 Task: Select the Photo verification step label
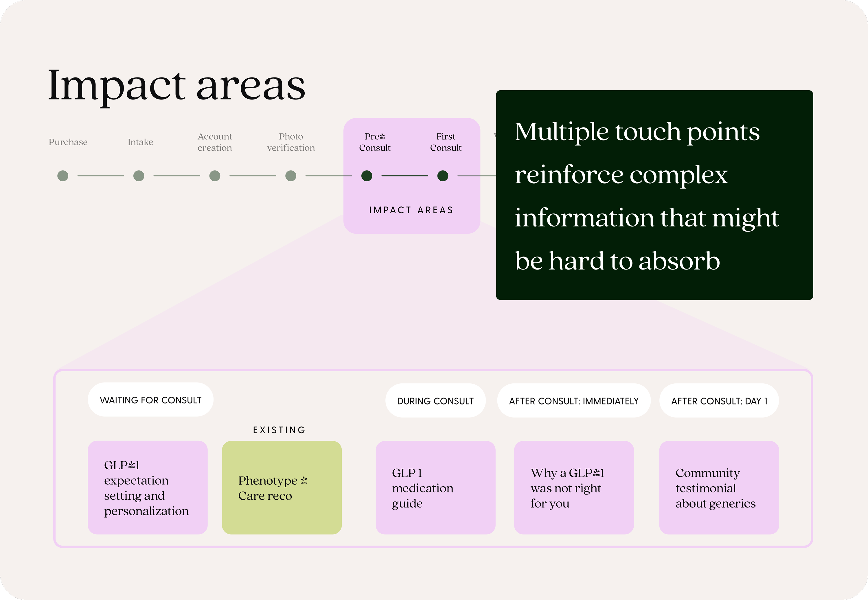coord(291,142)
